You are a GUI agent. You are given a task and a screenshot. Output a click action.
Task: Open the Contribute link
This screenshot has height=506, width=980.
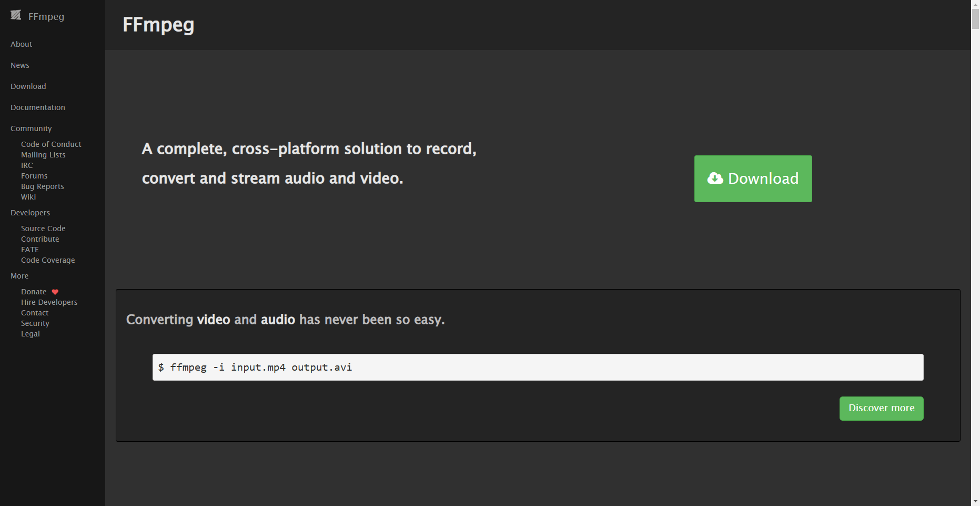click(40, 239)
